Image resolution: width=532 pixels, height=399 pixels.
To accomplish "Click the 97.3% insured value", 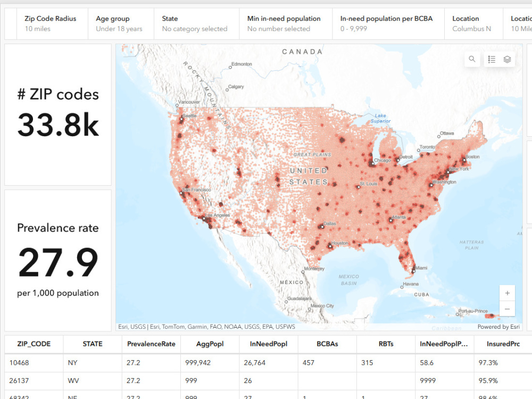I will click(x=503, y=363).
